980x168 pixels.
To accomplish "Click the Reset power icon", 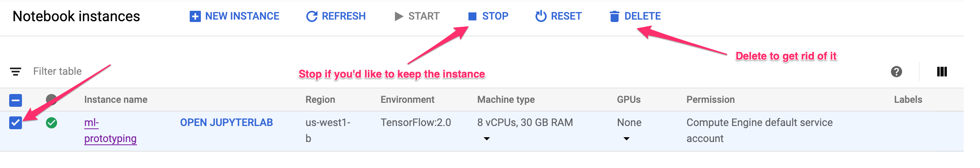I will (541, 16).
